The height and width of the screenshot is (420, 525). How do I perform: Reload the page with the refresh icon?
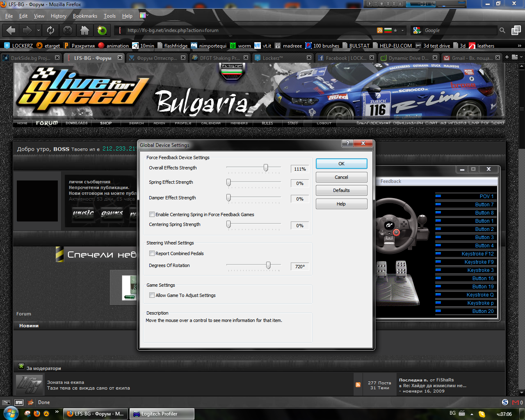pos(50,30)
